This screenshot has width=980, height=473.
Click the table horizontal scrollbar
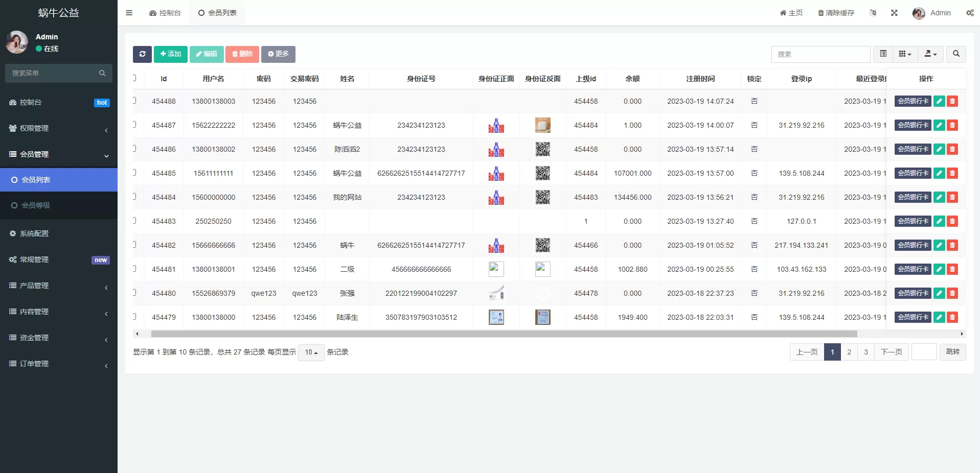504,334
